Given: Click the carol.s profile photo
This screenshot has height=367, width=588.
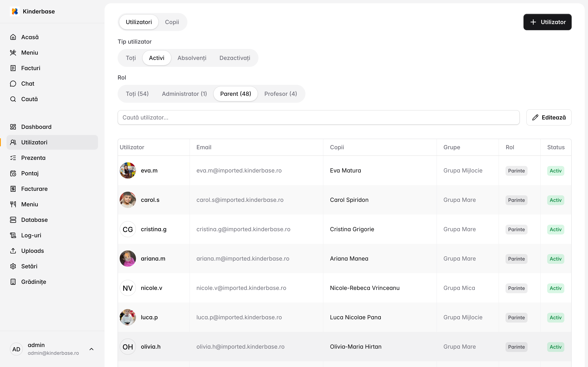Looking at the screenshot, I should [128, 200].
